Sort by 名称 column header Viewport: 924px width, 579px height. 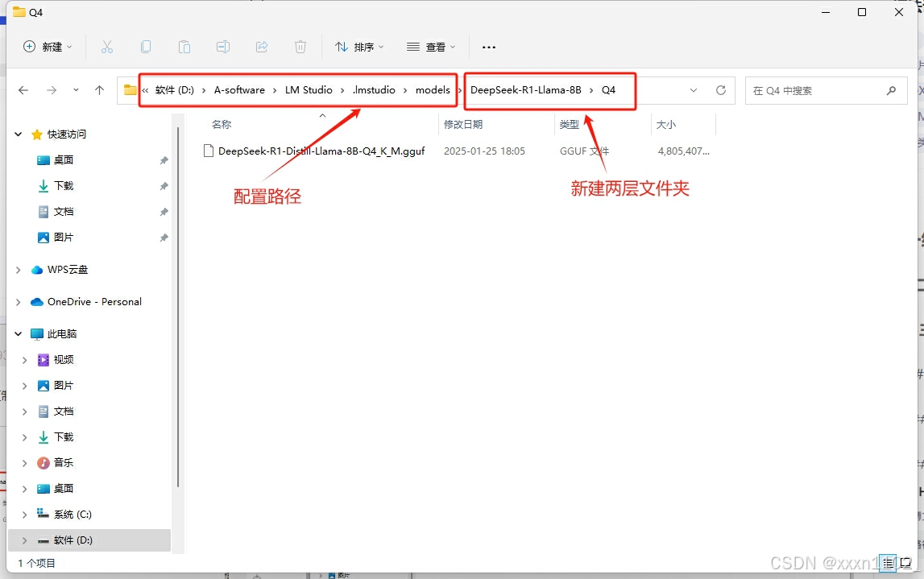click(222, 124)
